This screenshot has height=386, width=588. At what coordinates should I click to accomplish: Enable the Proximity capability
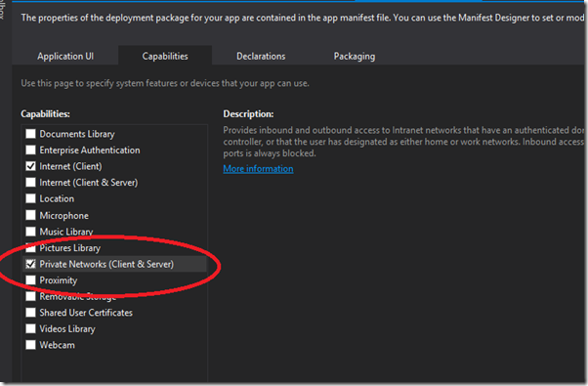click(x=30, y=280)
